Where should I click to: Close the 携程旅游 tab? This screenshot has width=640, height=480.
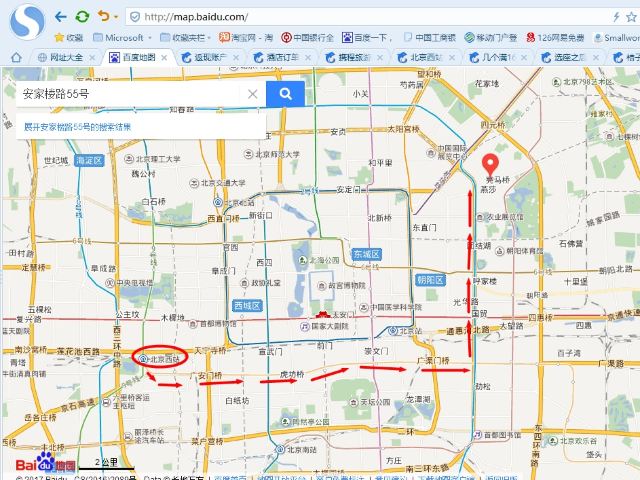[380, 58]
